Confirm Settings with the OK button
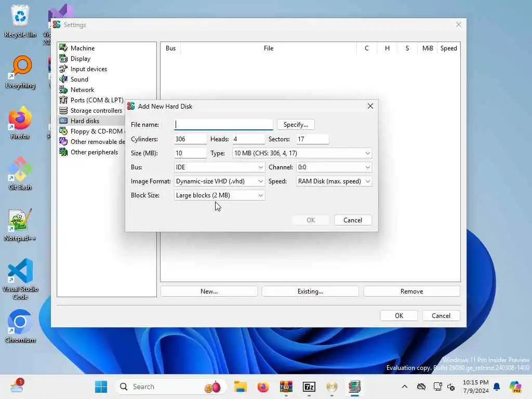 (399, 316)
